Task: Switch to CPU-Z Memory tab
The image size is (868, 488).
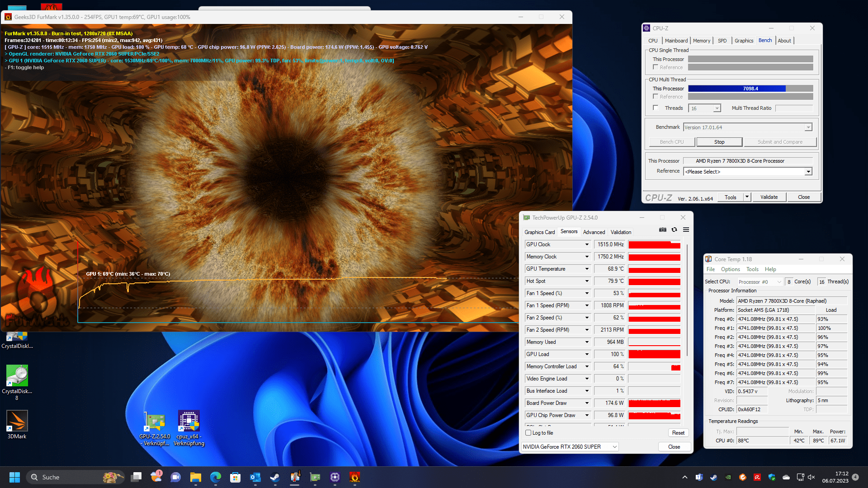Action: tap(701, 41)
